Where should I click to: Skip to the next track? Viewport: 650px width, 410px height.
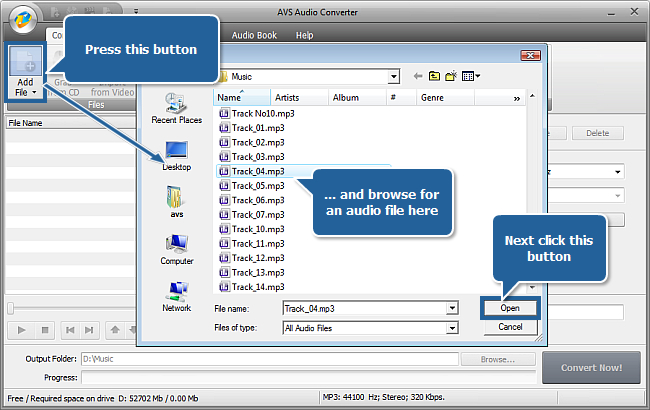[x=89, y=330]
